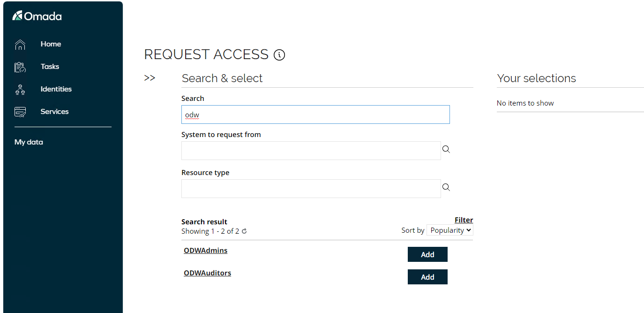644x313 pixels.
Task: Click the Search field containing odw
Action: point(315,115)
